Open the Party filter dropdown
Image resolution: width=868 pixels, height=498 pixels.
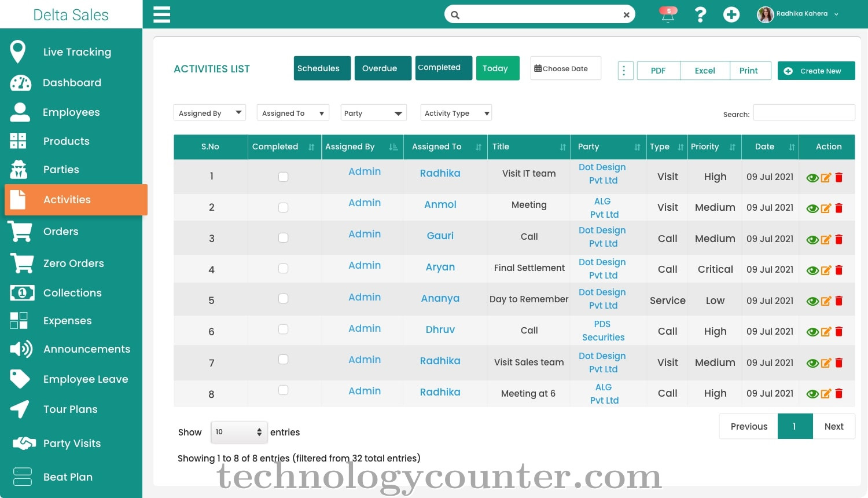coord(373,112)
